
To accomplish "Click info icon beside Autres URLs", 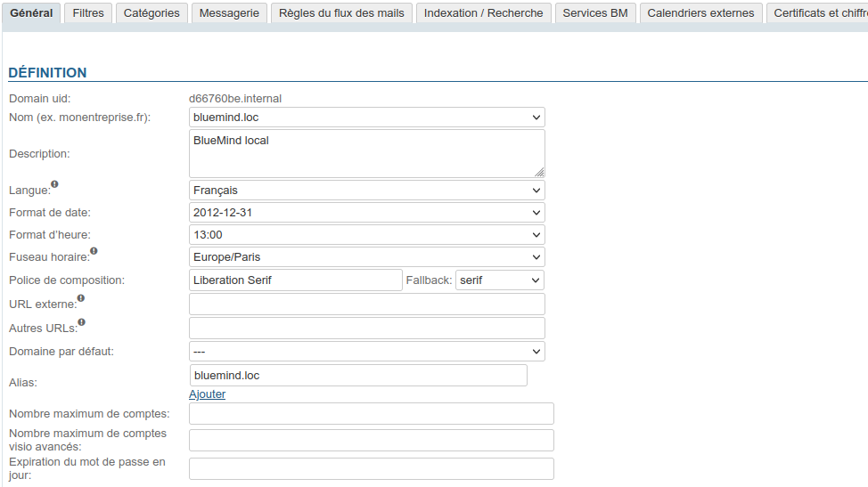I will click(x=82, y=322).
